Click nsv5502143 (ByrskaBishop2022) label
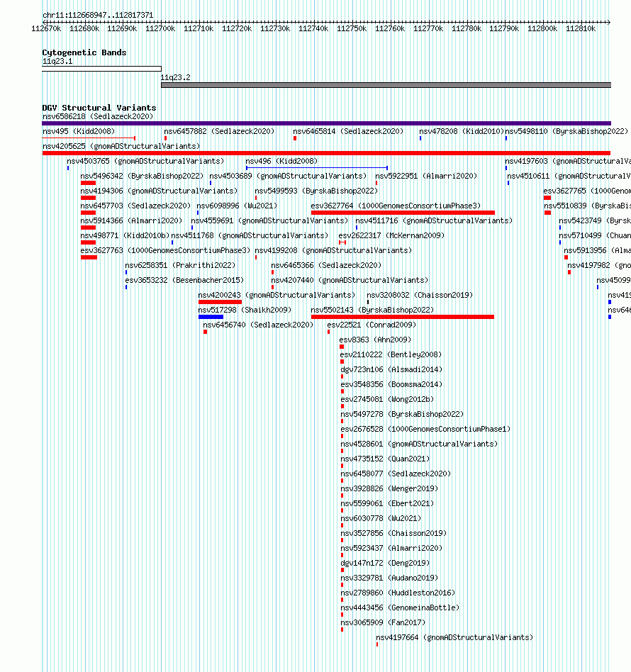 pos(372,310)
